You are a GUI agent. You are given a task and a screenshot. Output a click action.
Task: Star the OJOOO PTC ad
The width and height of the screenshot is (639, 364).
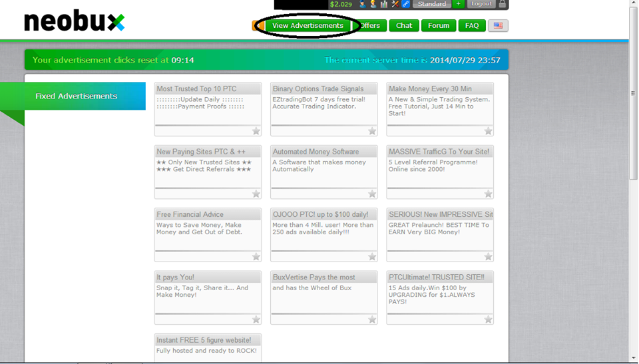pyautogui.click(x=372, y=256)
